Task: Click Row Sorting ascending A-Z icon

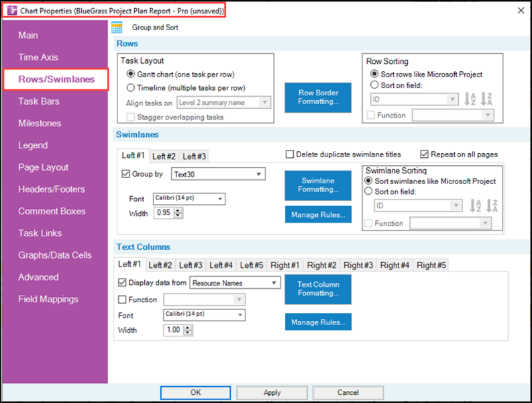Action: 470,99
